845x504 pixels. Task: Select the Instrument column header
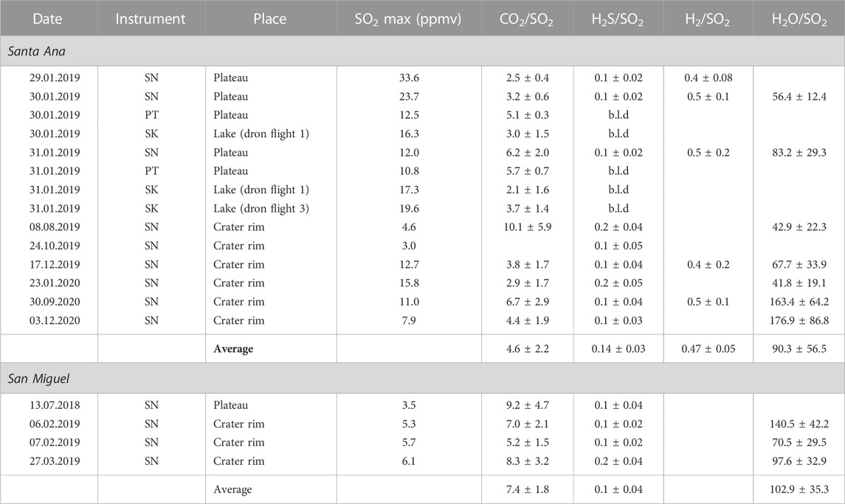point(151,19)
